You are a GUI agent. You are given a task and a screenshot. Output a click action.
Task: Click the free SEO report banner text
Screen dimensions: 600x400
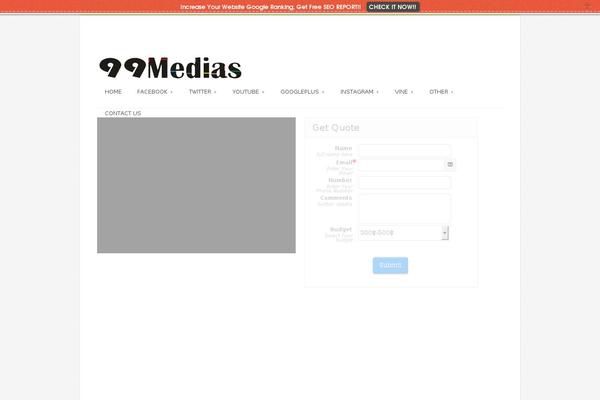[270, 7]
